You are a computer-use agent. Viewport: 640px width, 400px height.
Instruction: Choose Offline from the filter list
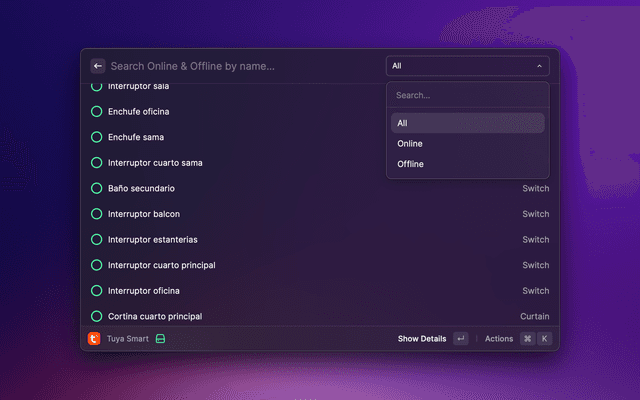(467, 164)
